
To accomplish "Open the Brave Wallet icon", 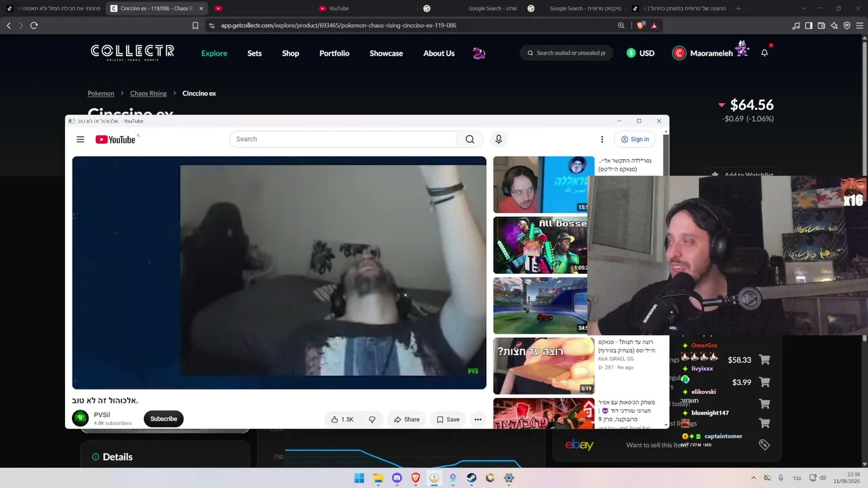I will pyautogui.click(x=821, y=26).
